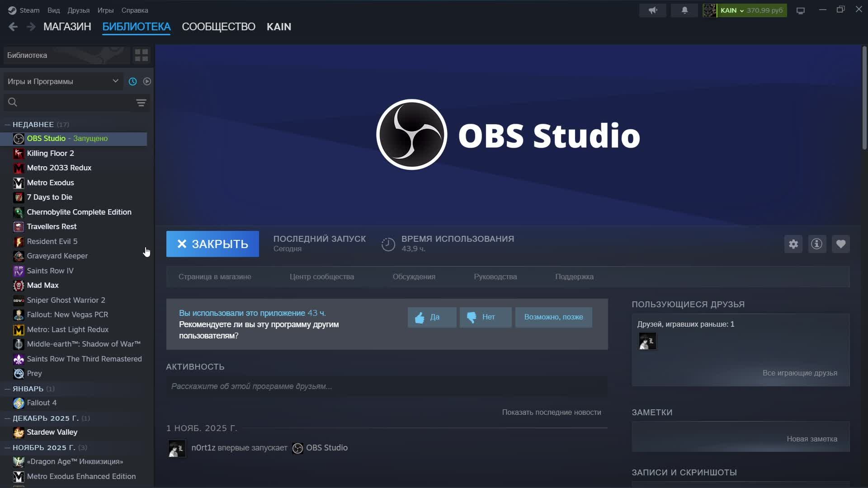Switch library to grid view icon
Viewport: 868px width, 488px height.
(x=141, y=55)
